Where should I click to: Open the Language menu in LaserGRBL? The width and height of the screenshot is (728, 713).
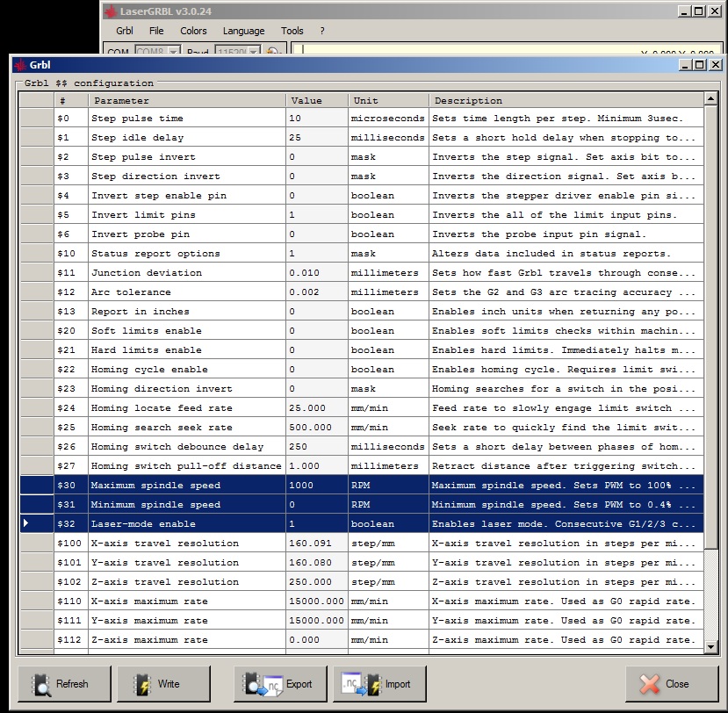click(244, 31)
